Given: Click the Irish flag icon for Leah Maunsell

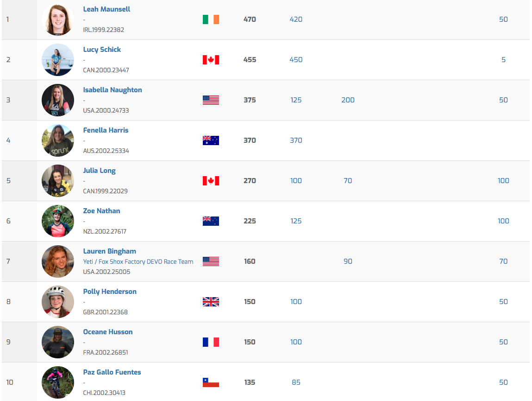Looking at the screenshot, I should click(x=211, y=19).
